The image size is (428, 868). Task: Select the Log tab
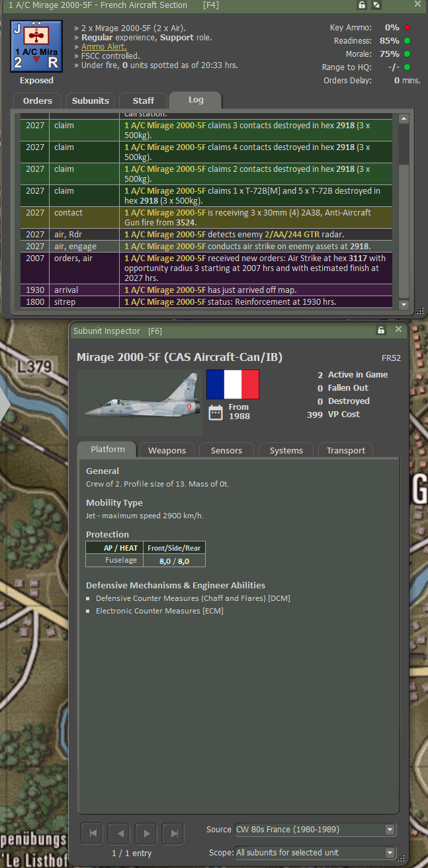(x=196, y=100)
